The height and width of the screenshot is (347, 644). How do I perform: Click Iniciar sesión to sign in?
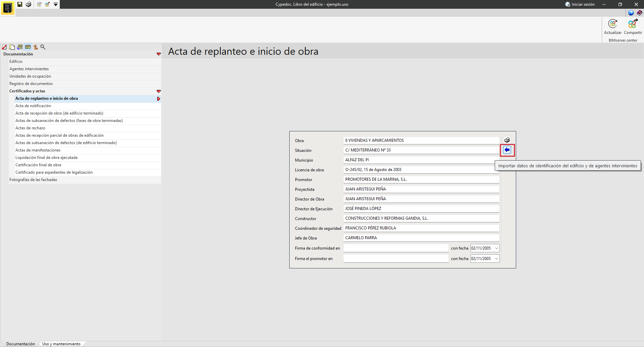[580, 4]
